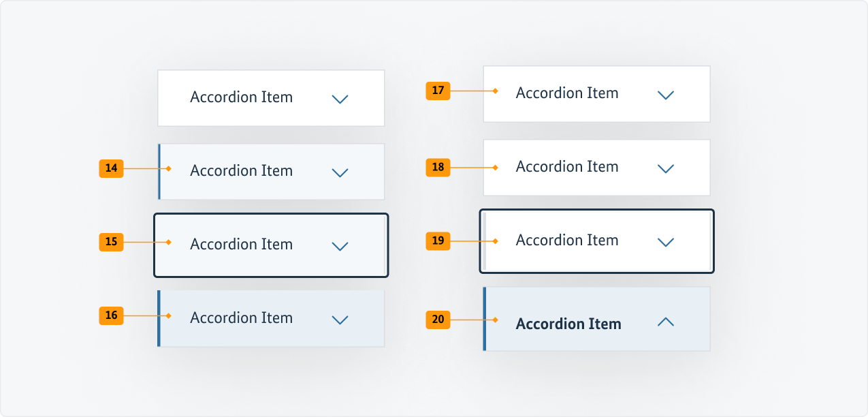Expand chevron on accordion item marked 17
This screenshot has height=417, width=868.
click(666, 95)
